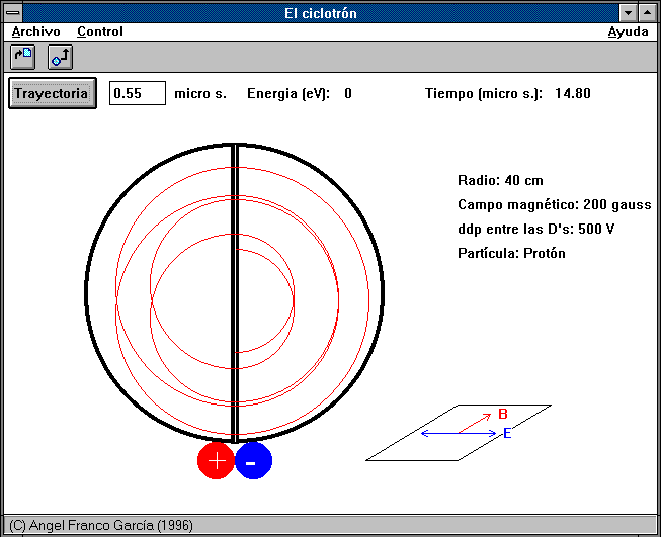
Task: Click the first toolbar icon with document arrow
Action: [x=22, y=57]
